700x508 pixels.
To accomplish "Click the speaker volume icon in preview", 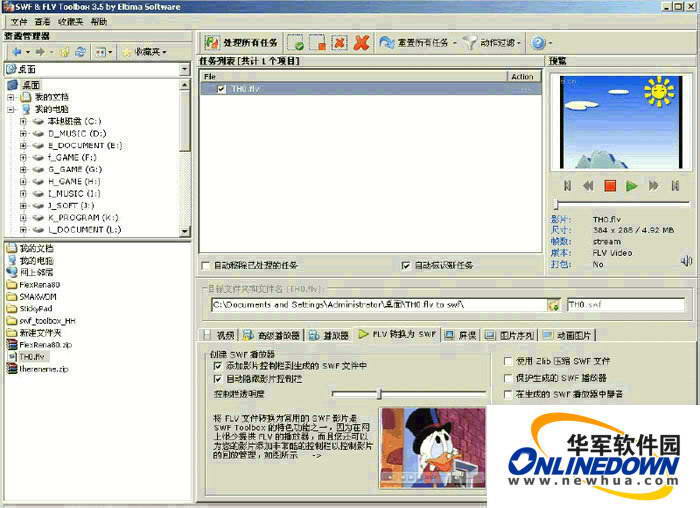I will click(x=686, y=261).
